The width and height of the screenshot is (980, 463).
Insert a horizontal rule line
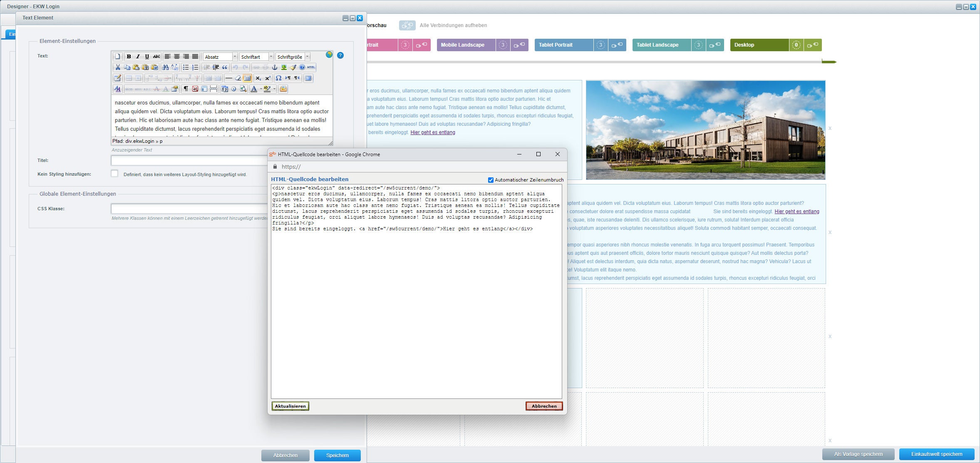click(229, 78)
